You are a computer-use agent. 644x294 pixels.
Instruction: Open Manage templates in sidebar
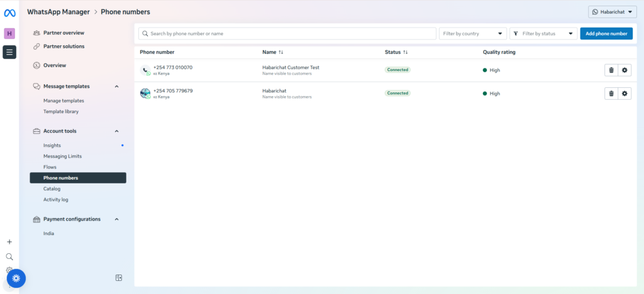(64, 101)
